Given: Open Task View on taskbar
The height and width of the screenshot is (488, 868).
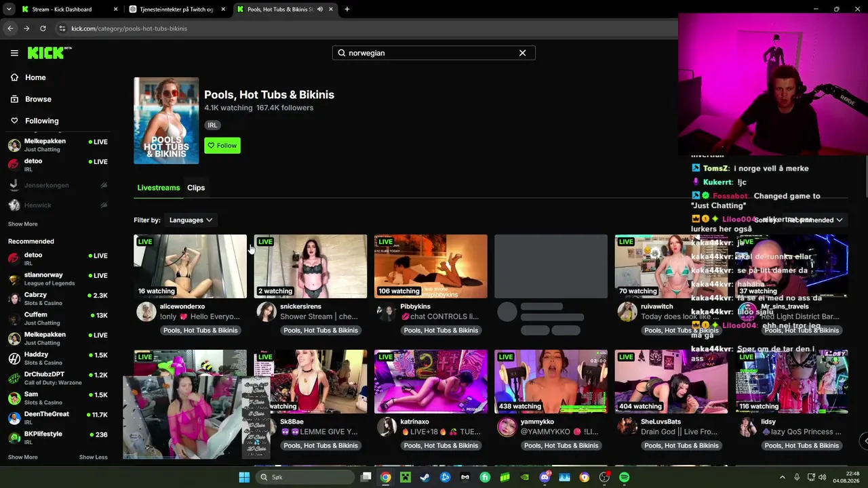Looking at the screenshot, I should [x=366, y=477].
